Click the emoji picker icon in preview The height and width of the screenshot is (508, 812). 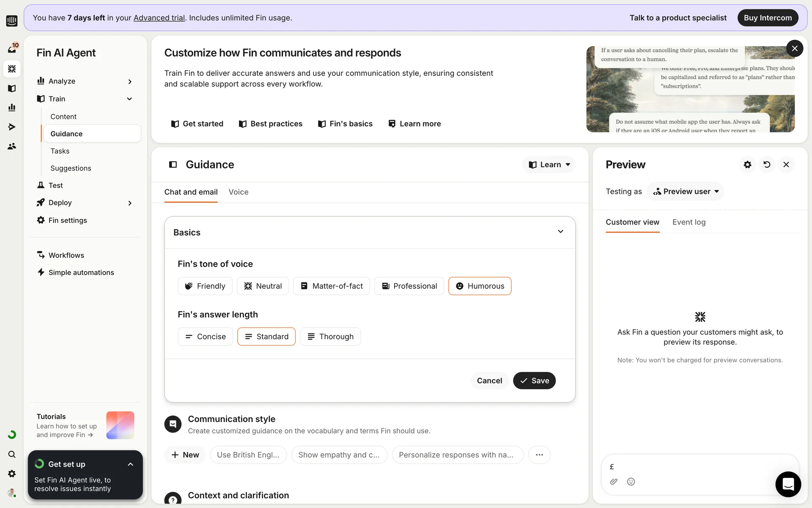coord(631,482)
